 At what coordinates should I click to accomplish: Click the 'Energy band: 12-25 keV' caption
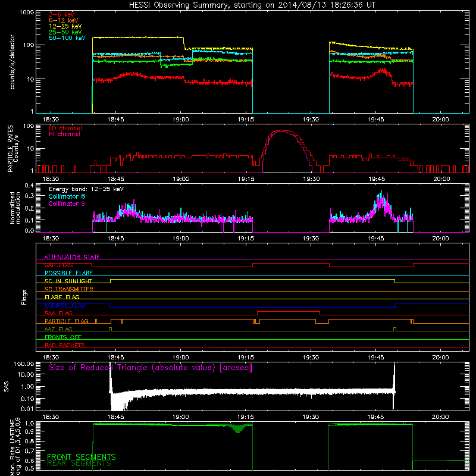tap(86, 189)
